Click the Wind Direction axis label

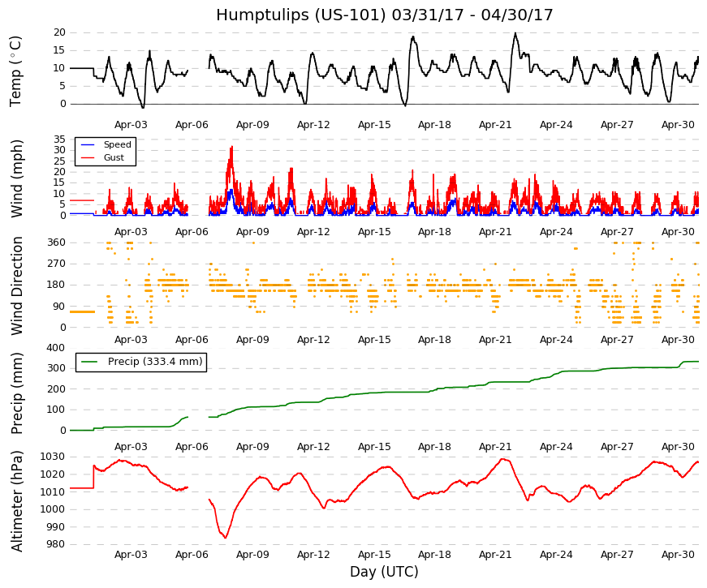pos(16,286)
